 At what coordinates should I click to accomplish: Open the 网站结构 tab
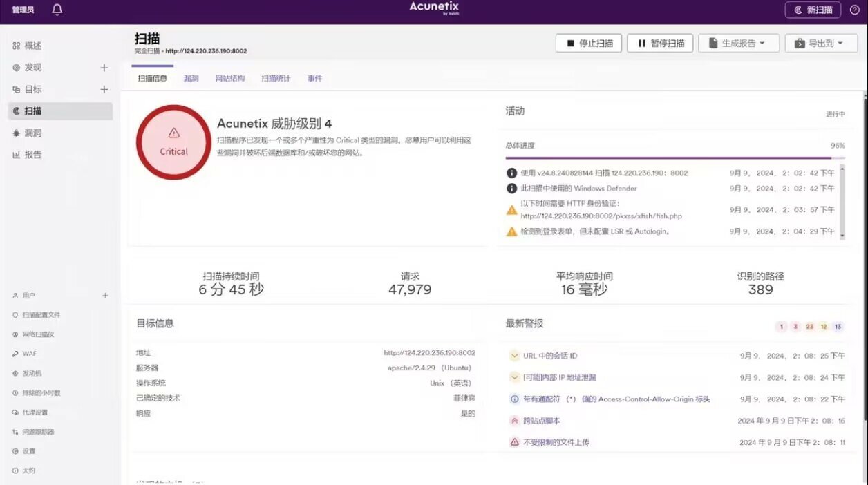[x=229, y=78]
